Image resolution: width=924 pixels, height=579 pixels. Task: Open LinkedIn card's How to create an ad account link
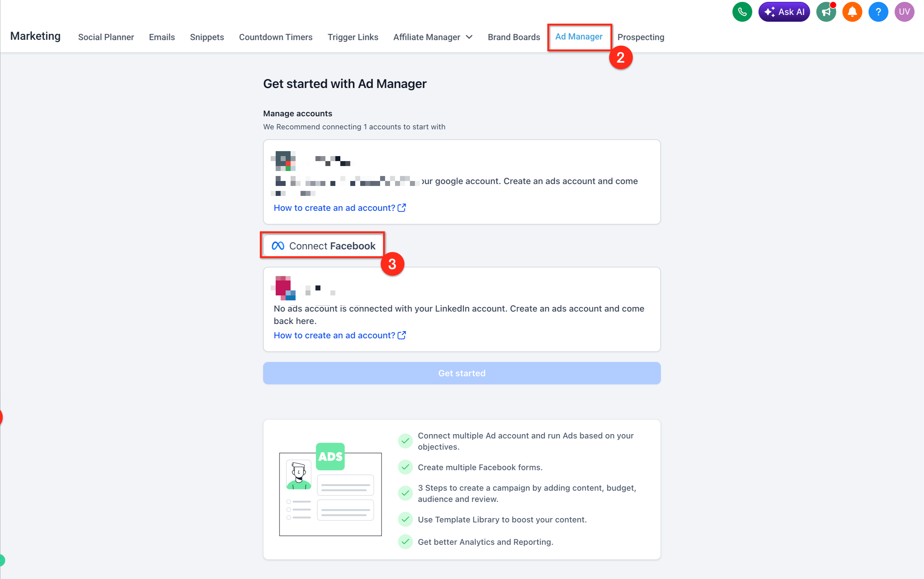click(334, 335)
